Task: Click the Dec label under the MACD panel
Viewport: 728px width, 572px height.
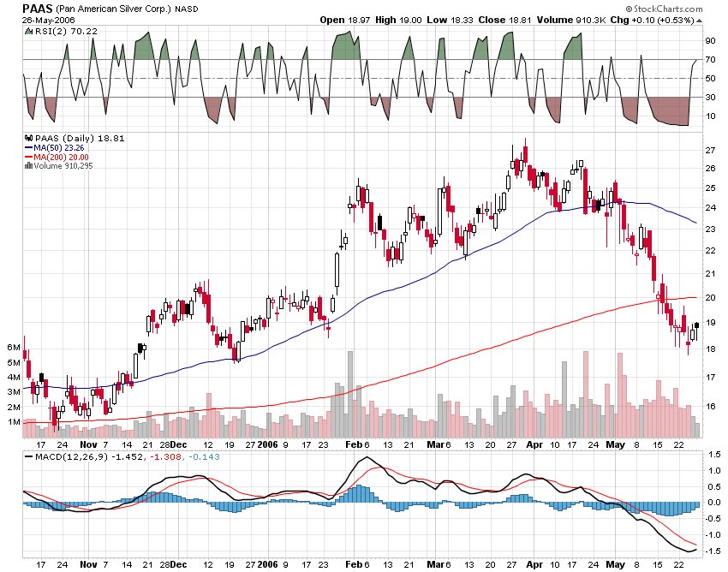Action: 178,564
